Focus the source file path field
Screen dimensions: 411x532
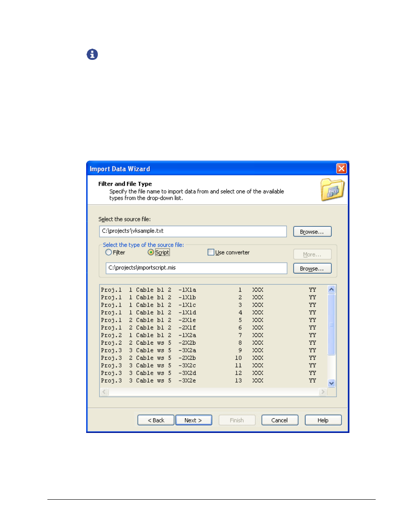[x=193, y=231]
